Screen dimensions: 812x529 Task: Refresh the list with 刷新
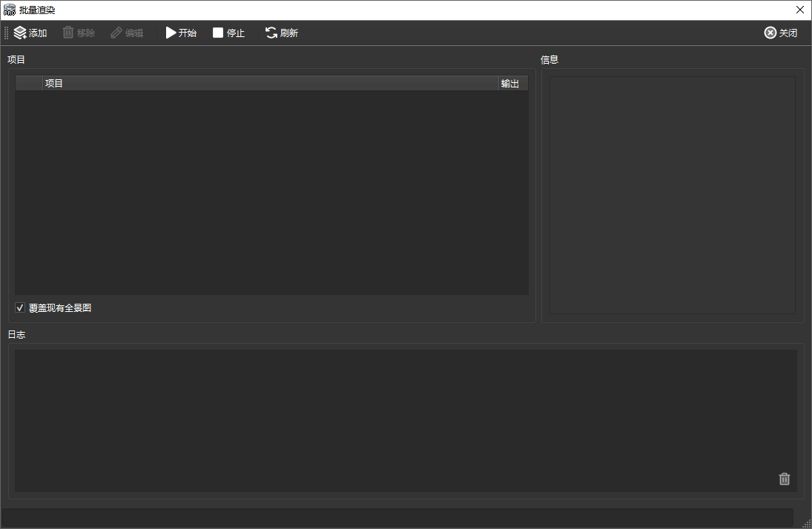click(x=282, y=33)
